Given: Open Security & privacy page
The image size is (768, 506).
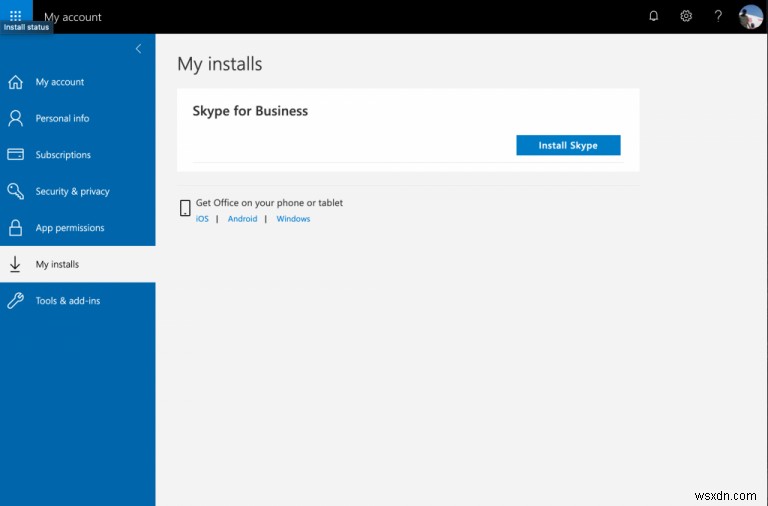Looking at the screenshot, I should pyautogui.click(x=77, y=191).
